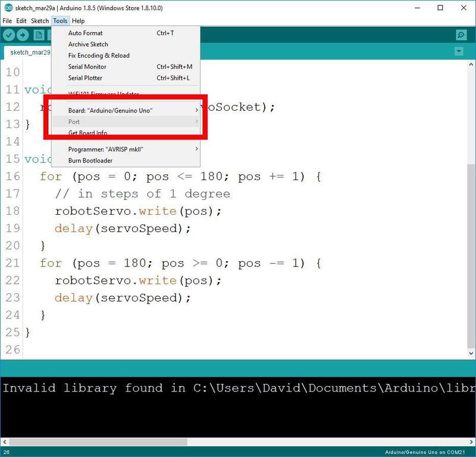
Task: Maximize the Arduino window
Action: click(x=440, y=8)
